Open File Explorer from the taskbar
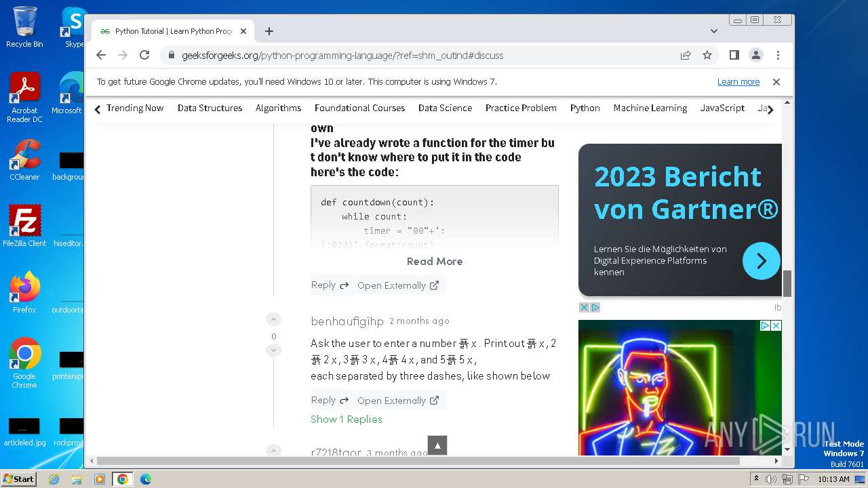 pyautogui.click(x=77, y=479)
